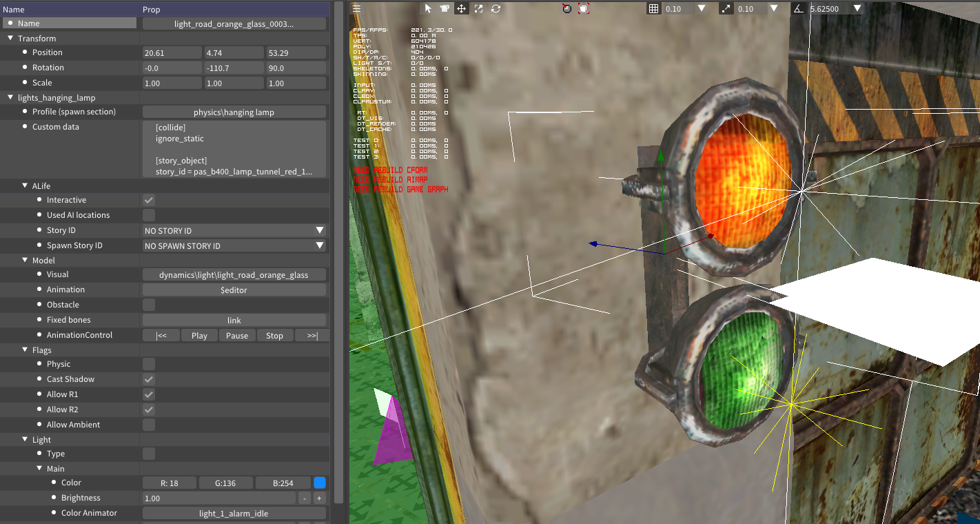This screenshot has width=980, height=524.
Task: Open the Spawn Story ID dropdown
Action: click(x=234, y=245)
